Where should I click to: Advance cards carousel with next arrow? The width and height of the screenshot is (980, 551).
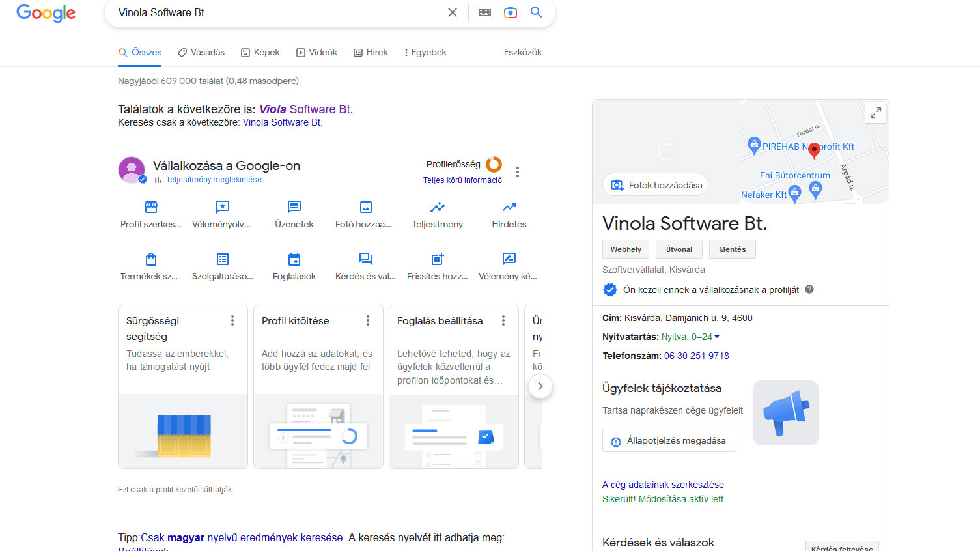(x=540, y=386)
